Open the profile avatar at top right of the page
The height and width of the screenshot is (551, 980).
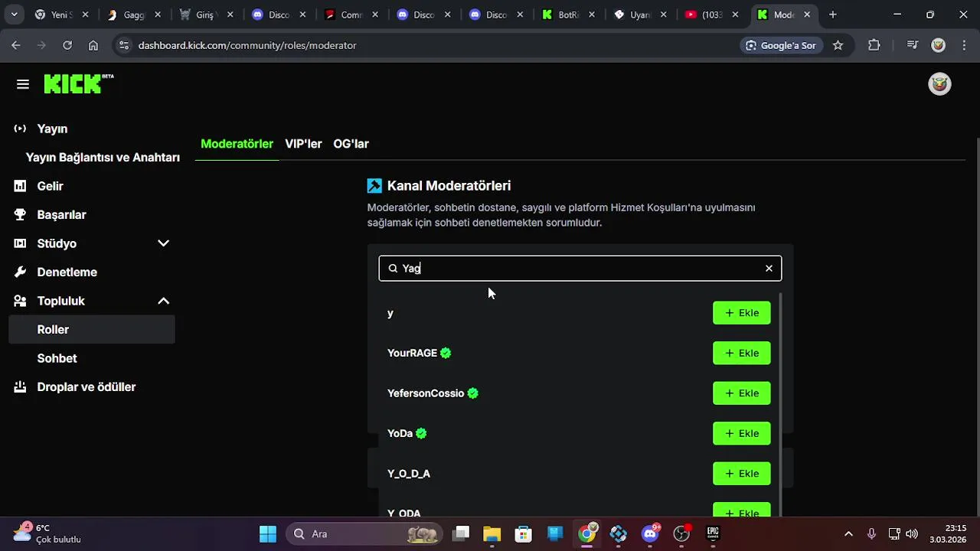pos(939,84)
